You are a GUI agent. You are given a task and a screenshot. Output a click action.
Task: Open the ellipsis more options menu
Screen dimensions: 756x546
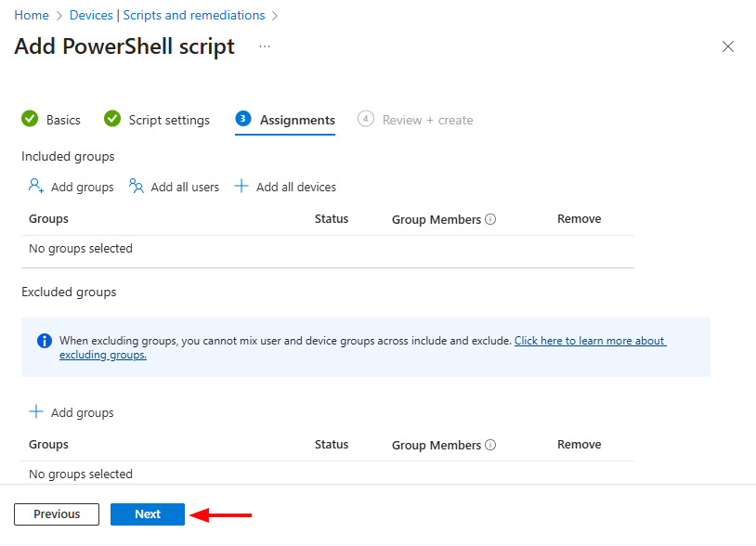click(265, 46)
